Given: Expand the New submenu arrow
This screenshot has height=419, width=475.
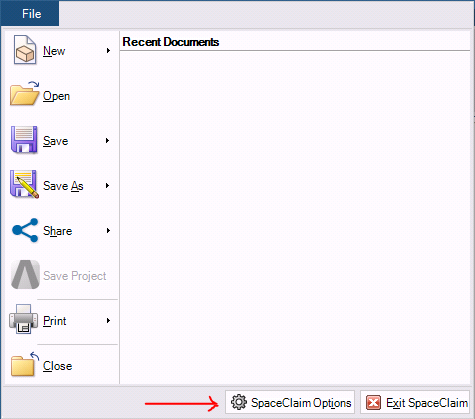Looking at the screenshot, I should pyautogui.click(x=108, y=51).
